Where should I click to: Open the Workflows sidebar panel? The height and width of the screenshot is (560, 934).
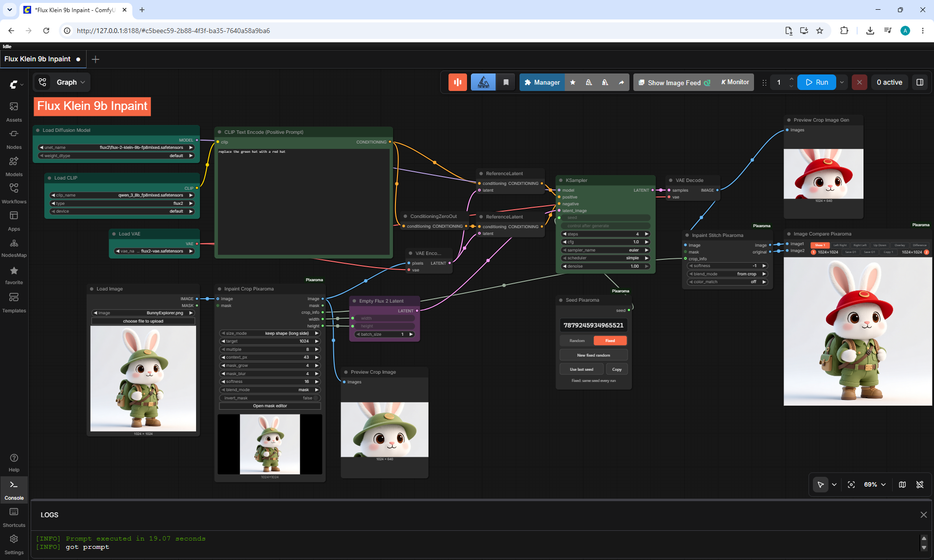coord(14,194)
